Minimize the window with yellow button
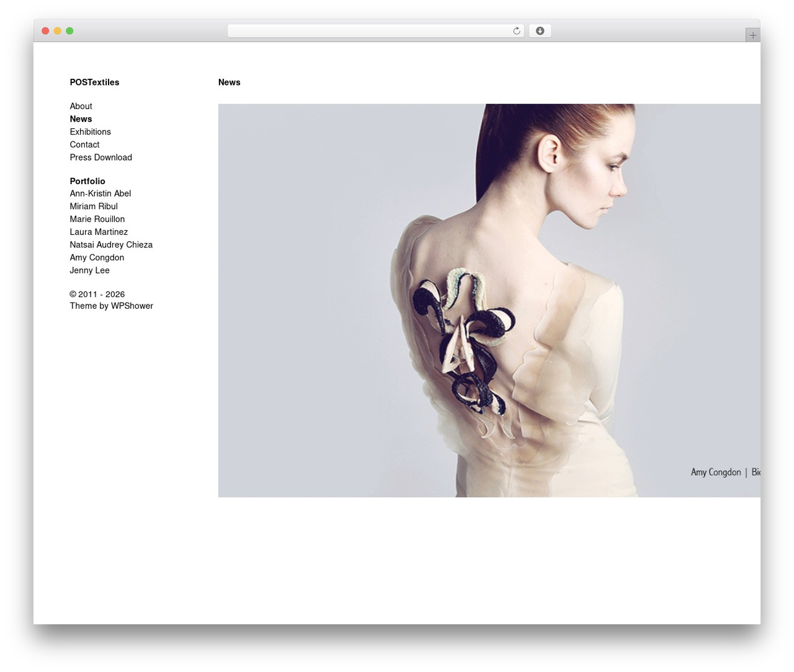 58,31
